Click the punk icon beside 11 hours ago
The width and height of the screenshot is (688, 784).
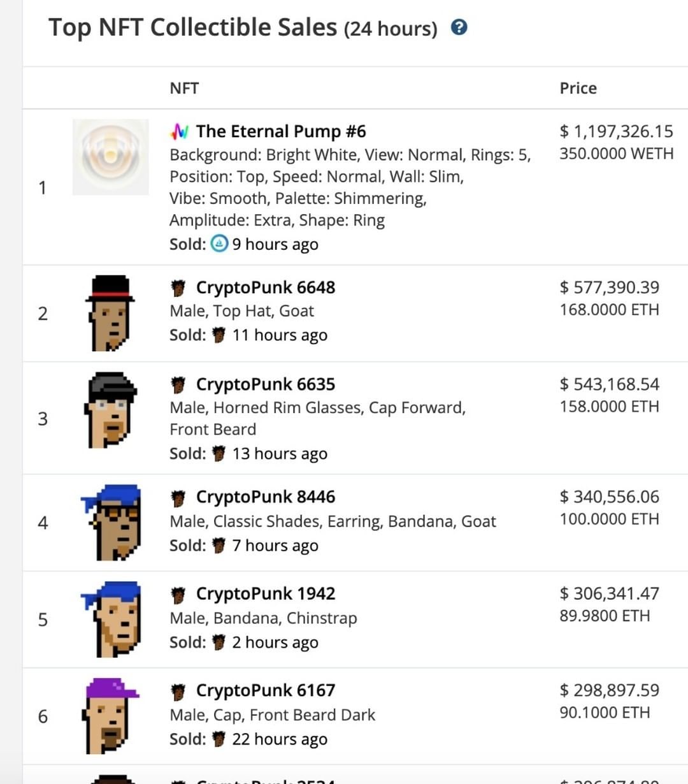click(x=219, y=335)
